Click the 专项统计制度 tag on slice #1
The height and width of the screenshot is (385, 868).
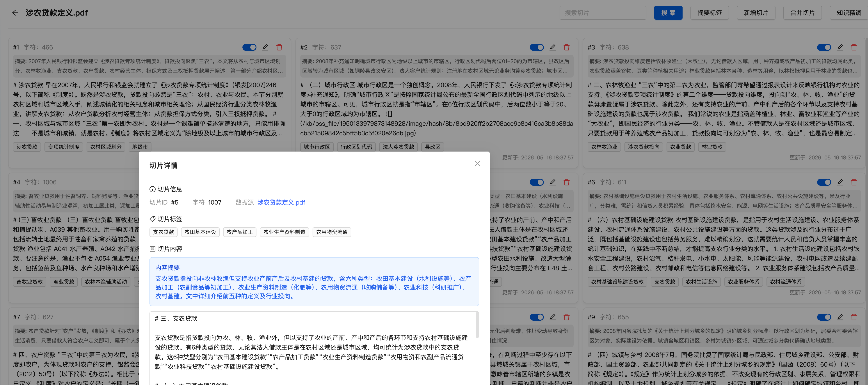point(64,147)
